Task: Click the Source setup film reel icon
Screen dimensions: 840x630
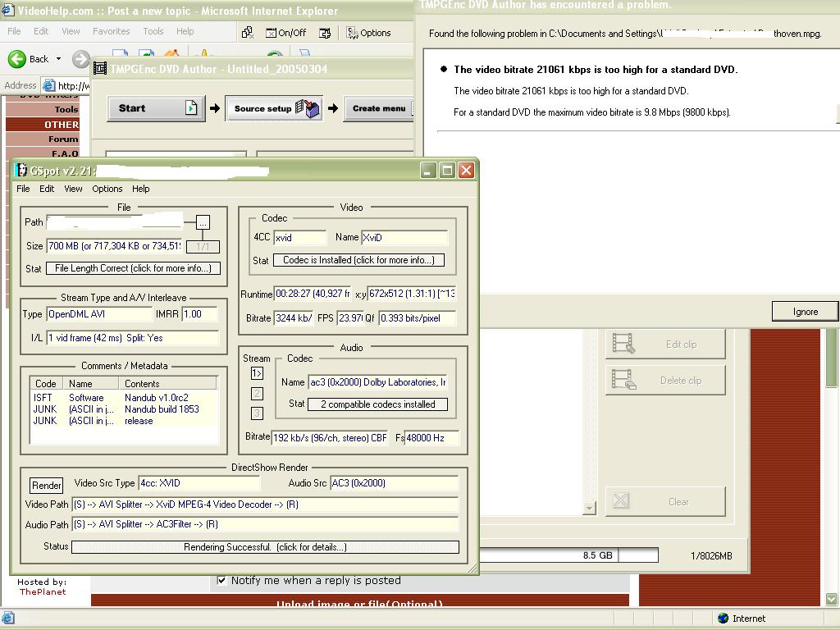Action: point(308,108)
